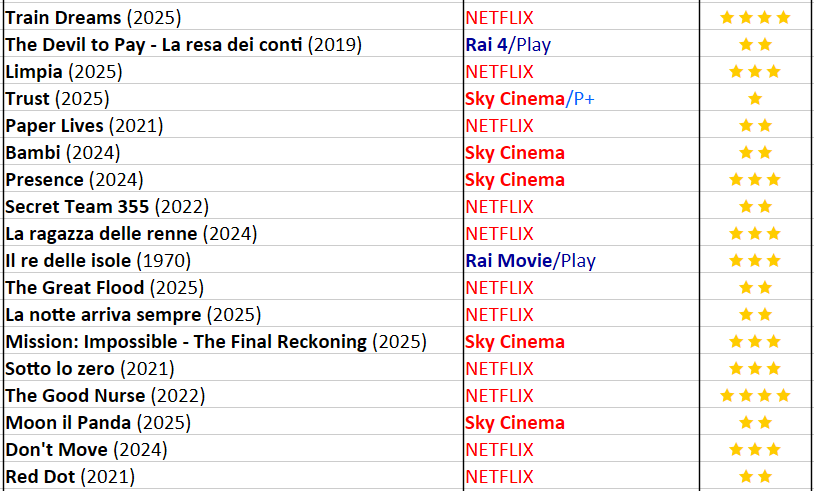This screenshot has height=491, width=814.
Task: Select the single-star rating for Trust
Action: 755,99
